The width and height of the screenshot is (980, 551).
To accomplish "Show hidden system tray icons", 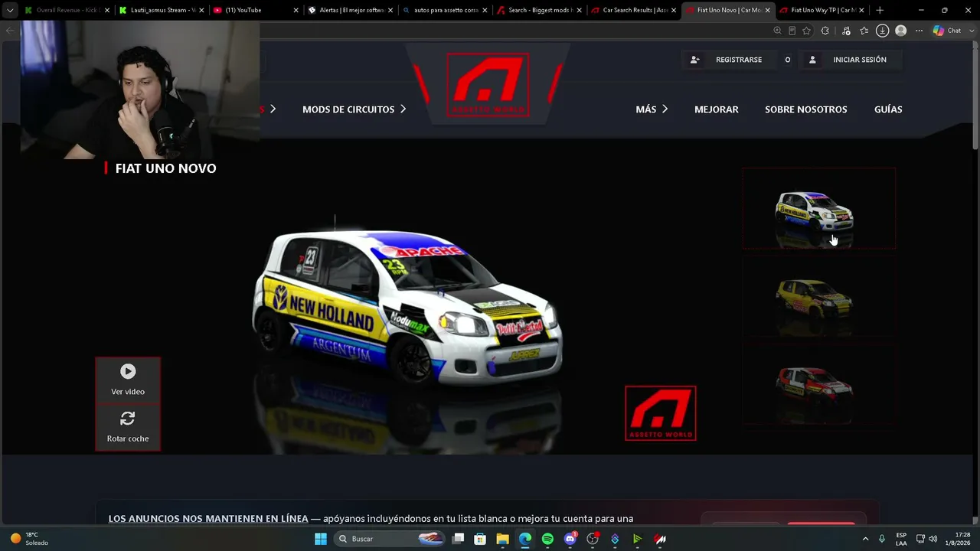I will pyautogui.click(x=866, y=539).
